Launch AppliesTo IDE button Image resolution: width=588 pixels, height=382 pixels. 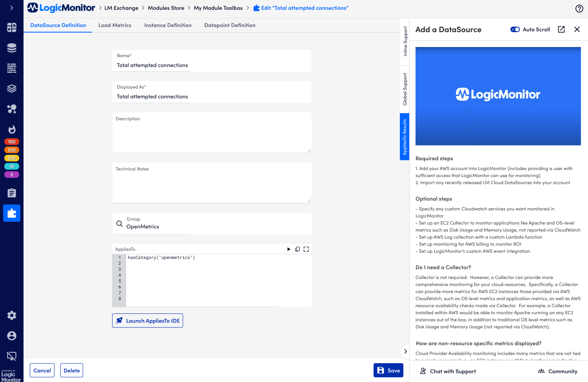147,320
